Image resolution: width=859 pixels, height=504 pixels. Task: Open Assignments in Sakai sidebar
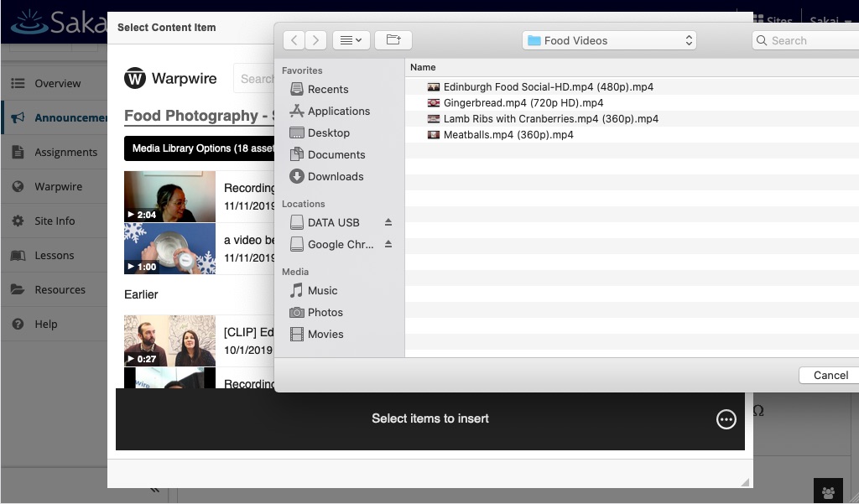pyautogui.click(x=54, y=153)
